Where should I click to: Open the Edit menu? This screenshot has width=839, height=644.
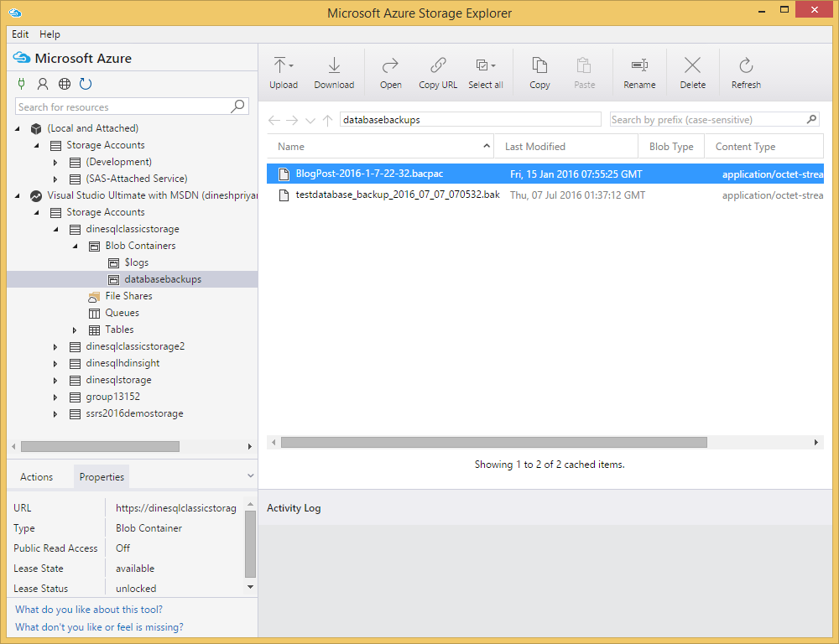pos(20,34)
